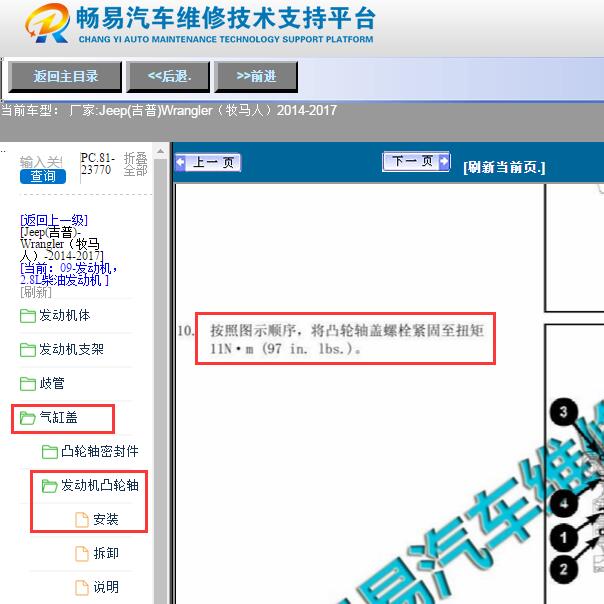Click the 拆卸 document icon
Viewport: 604px width, 604px height.
(x=82, y=554)
